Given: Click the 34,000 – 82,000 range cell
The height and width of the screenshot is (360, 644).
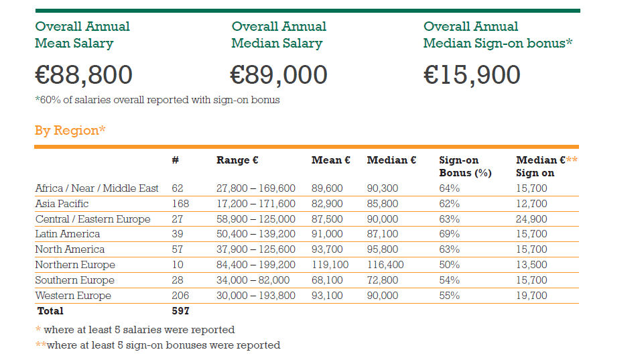Looking at the screenshot, I should (x=253, y=280).
